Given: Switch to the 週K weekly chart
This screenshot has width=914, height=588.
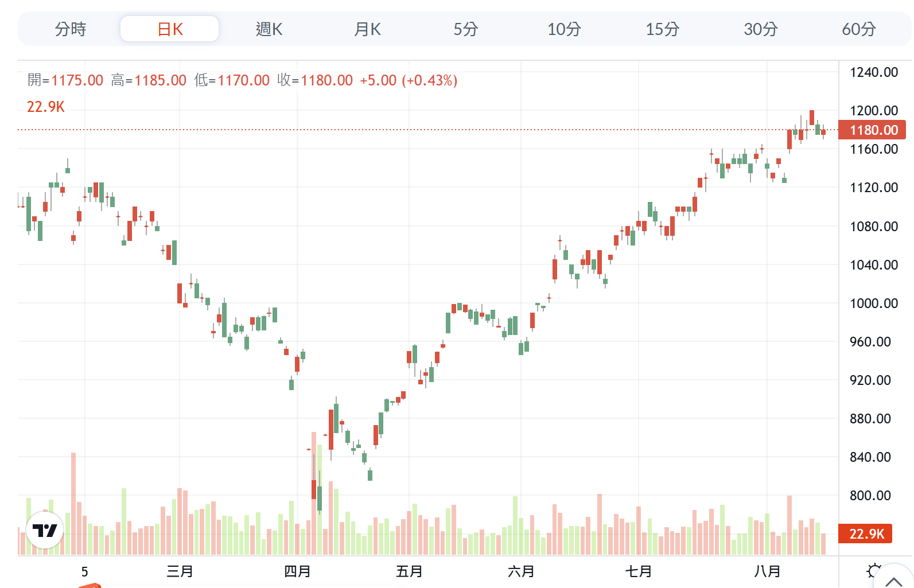Looking at the screenshot, I should (269, 29).
